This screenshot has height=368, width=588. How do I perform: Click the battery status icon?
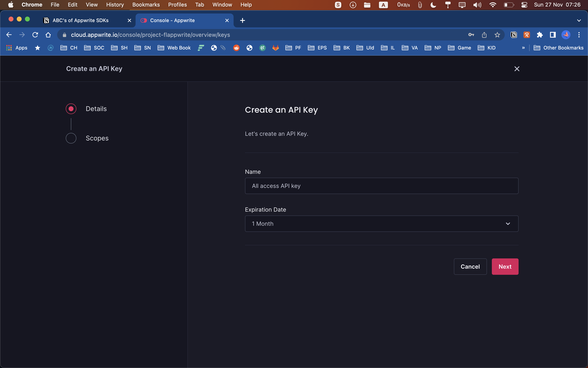point(509,5)
